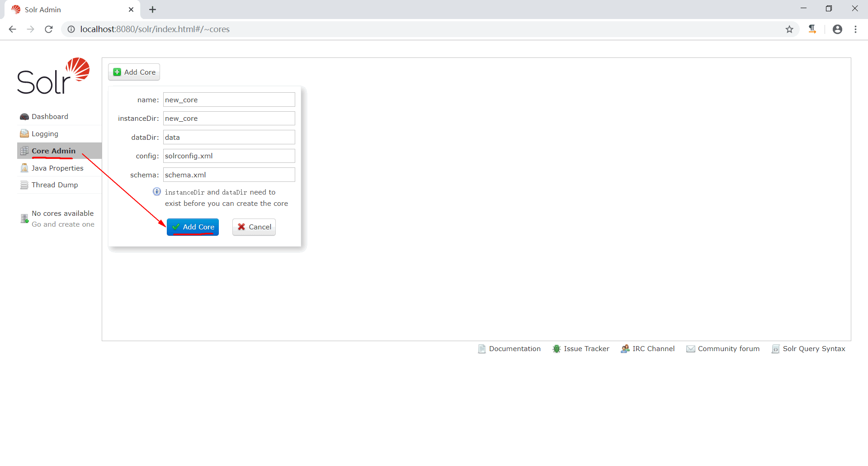Screen dimensions: 868x466
Task: Click the no cores available icon
Action: click(x=24, y=219)
